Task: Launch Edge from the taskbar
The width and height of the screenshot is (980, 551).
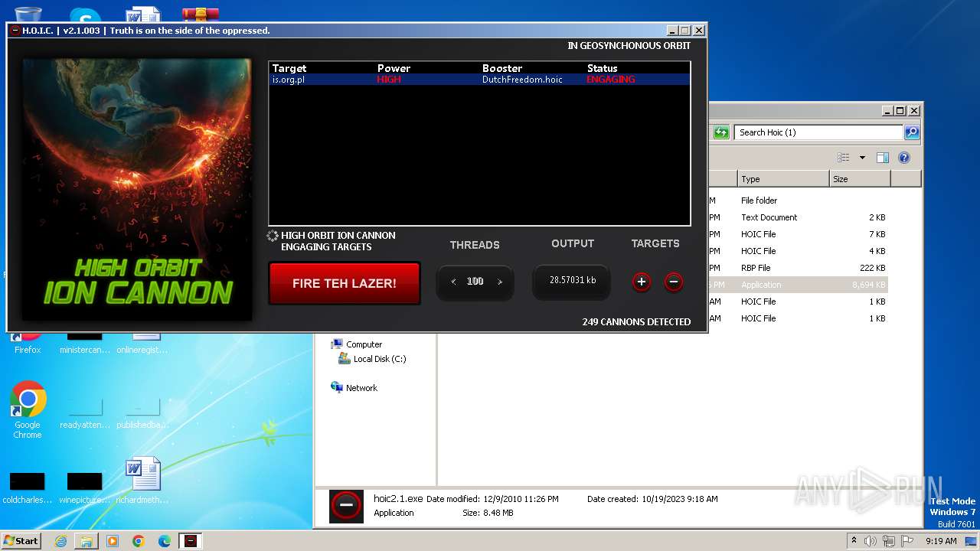Action: pyautogui.click(x=164, y=541)
